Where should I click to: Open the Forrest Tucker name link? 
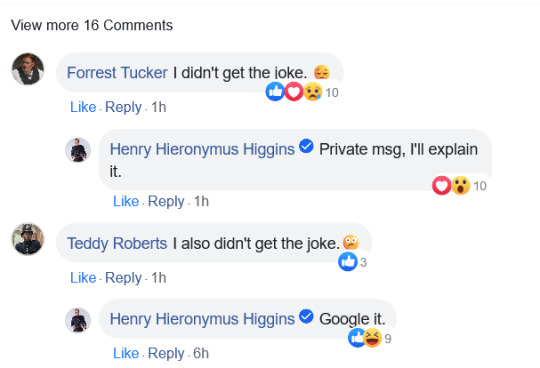[117, 73]
